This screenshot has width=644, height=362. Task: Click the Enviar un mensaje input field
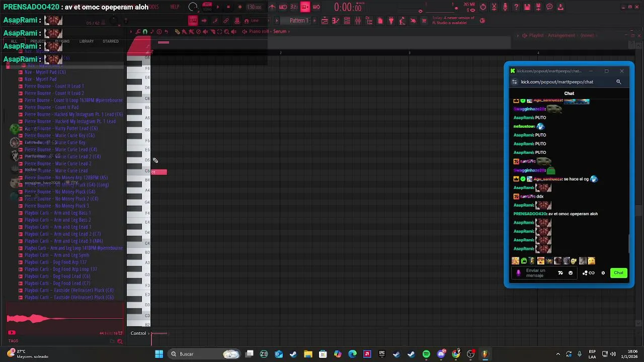tap(544, 273)
